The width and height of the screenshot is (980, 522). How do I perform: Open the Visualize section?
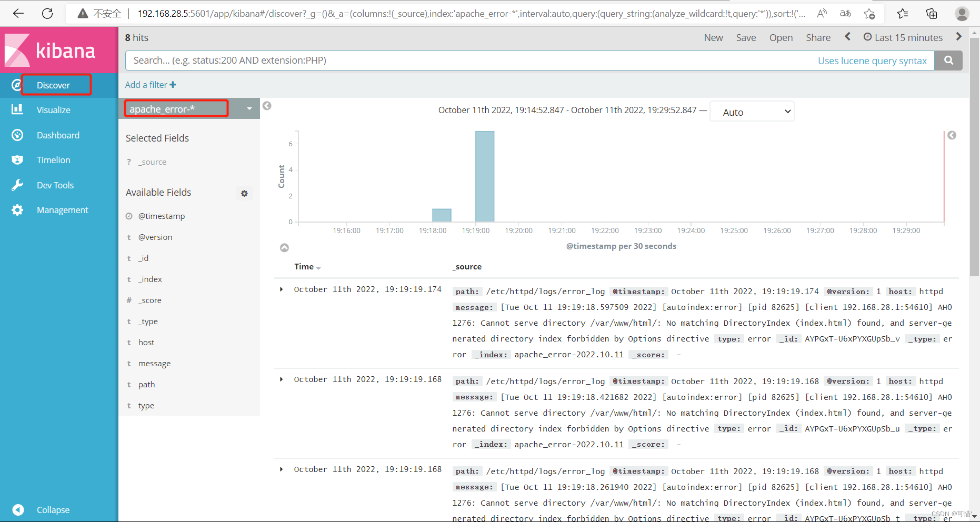coord(53,110)
